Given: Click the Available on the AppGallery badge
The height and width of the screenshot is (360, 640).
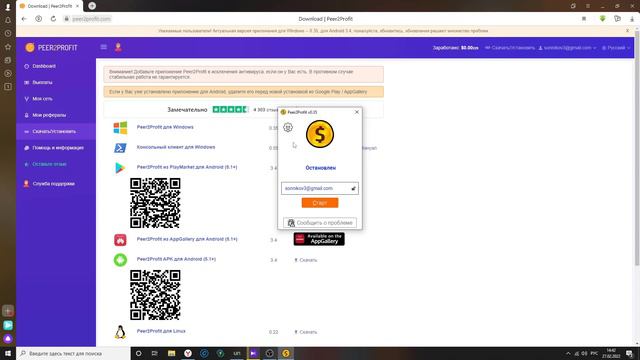Looking at the screenshot, I should click(319, 239).
